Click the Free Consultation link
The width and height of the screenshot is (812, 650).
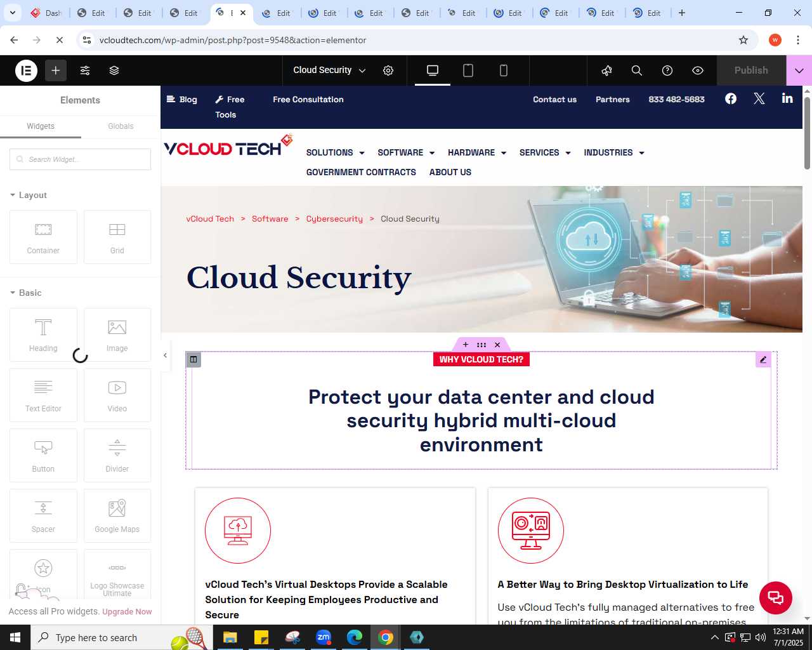click(308, 100)
